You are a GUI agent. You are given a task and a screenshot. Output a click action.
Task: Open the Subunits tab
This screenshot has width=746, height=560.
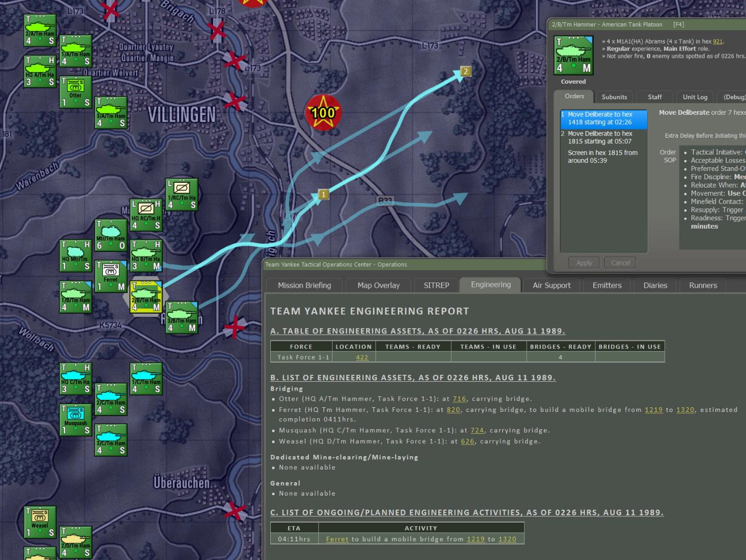click(x=614, y=97)
